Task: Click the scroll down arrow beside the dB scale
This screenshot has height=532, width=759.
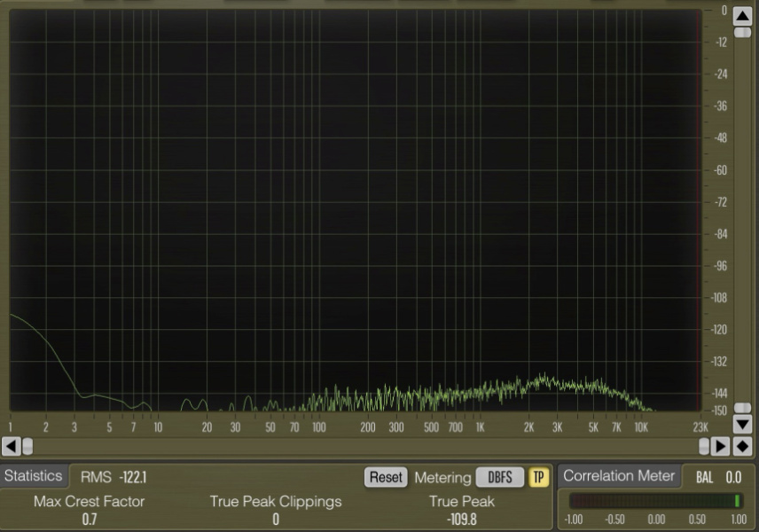Action: 743,426
